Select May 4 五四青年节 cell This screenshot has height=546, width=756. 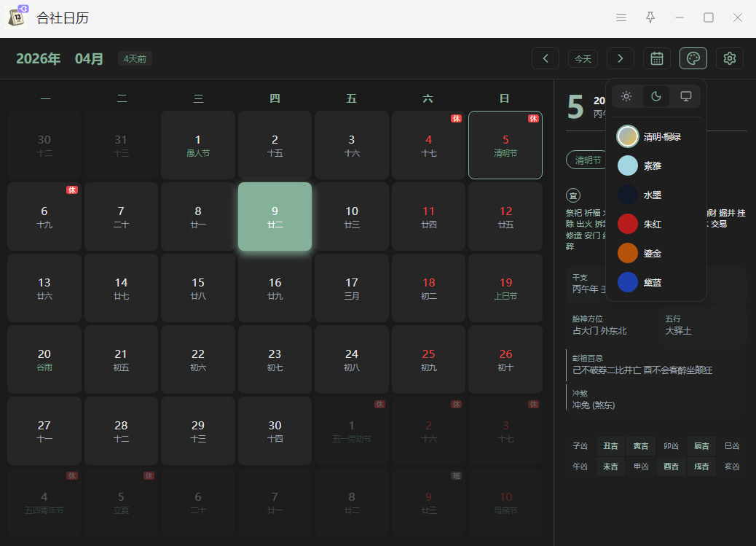pyautogui.click(x=44, y=502)
